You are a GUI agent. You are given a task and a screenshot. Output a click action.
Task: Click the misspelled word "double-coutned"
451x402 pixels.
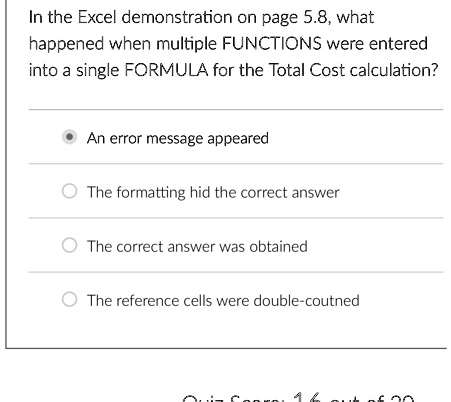(x=306, y=301)
